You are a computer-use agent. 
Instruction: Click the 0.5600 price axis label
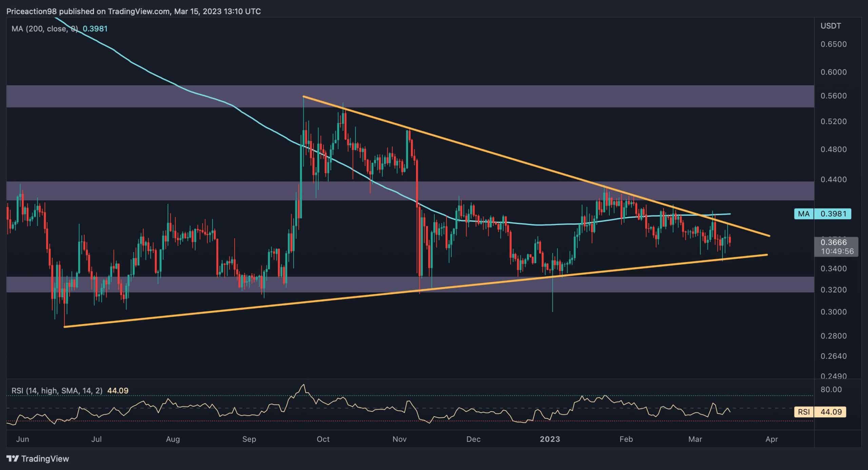click(x=833, y=96)
